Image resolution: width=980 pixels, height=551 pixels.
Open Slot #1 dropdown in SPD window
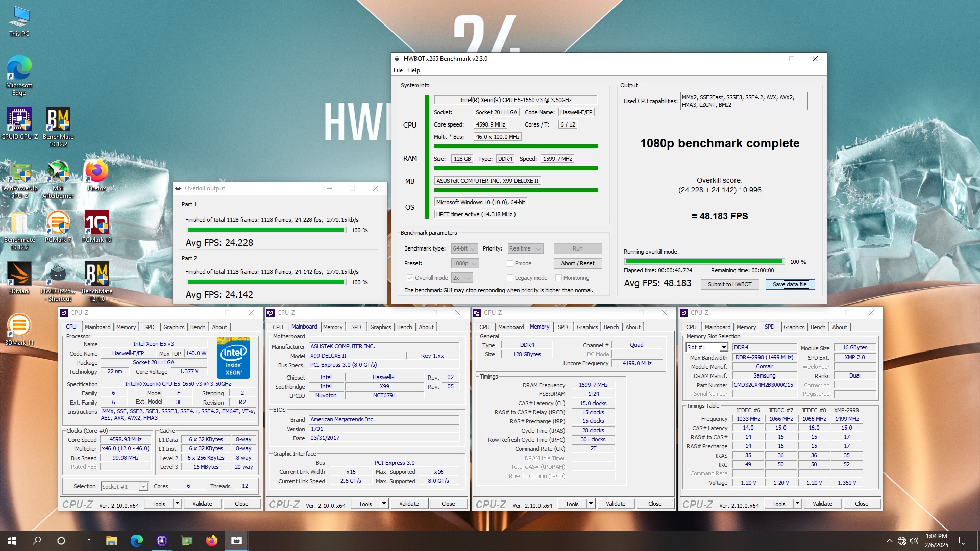706,347
